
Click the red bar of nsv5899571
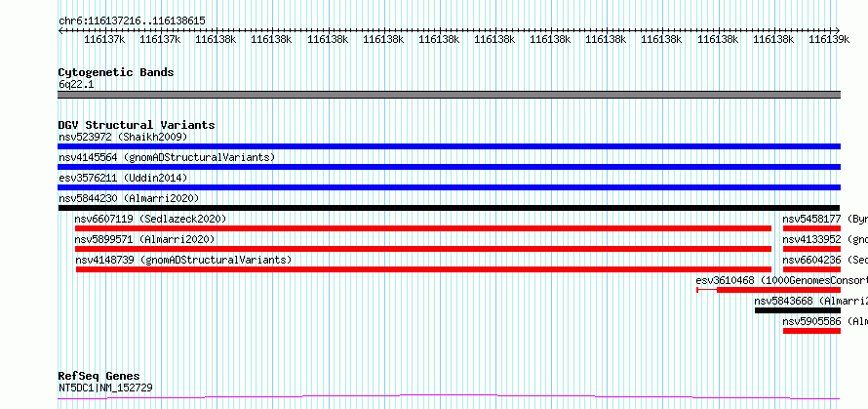coord(423,249)
